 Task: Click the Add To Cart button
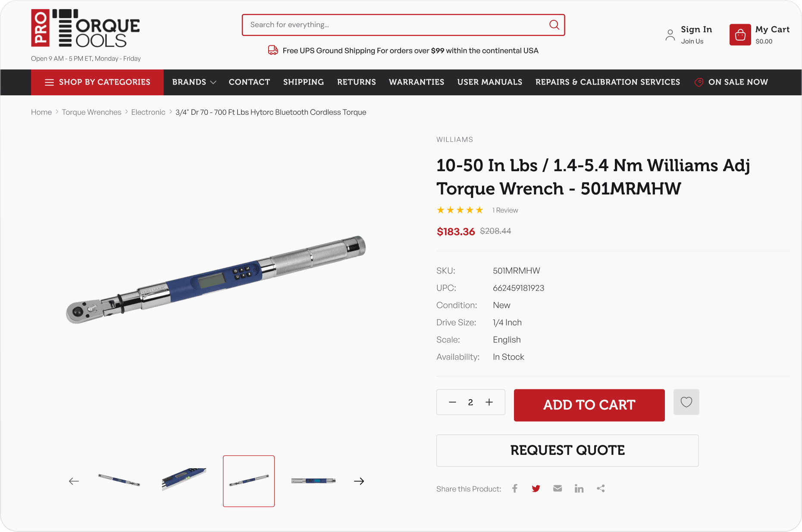pos(589,405)
